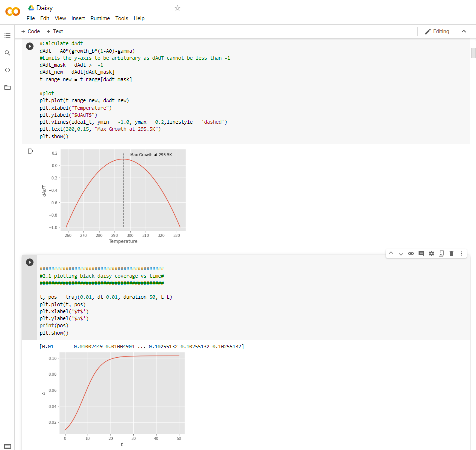
Task: Click the 'plt.plot(t_range_new, dAdt_new)' line
Action: tap(84, 101)
